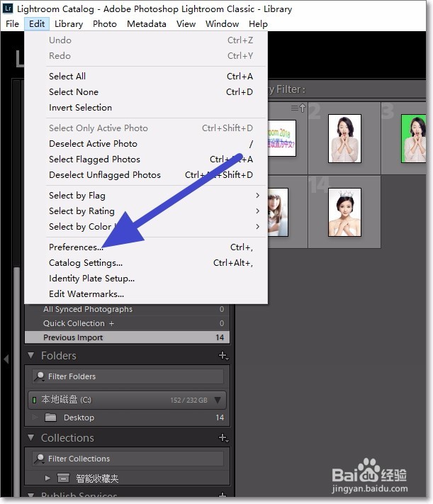Close the open Edit menu
This screenshot has height=504, width=433.
click(x=37, y=24)
